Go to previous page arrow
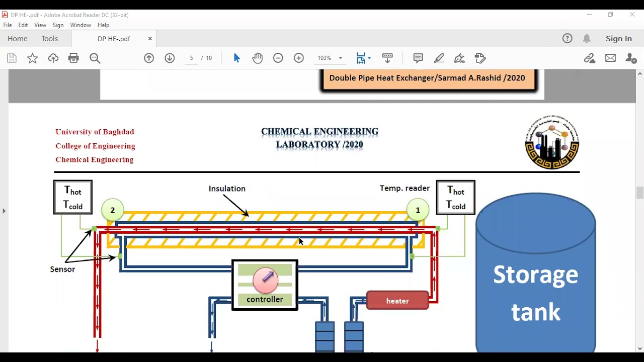 coord(149,58)
